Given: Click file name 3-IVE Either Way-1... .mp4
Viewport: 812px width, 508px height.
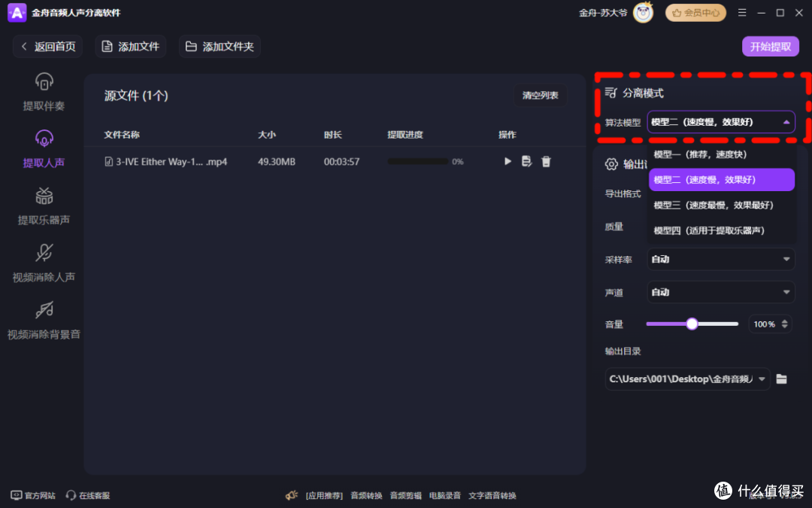Looking at the screenshot, I should tap(171, 162).
